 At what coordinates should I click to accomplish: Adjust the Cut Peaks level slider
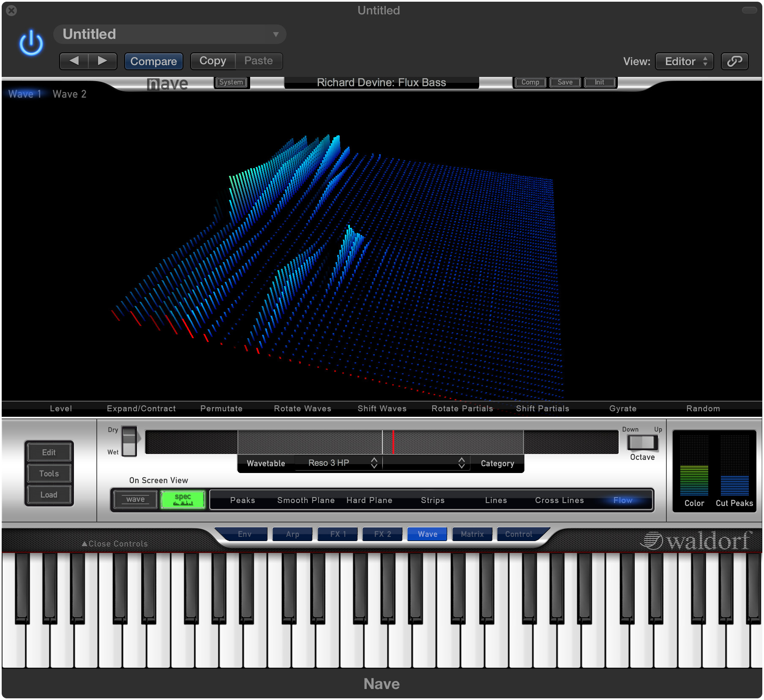(735, 465)
